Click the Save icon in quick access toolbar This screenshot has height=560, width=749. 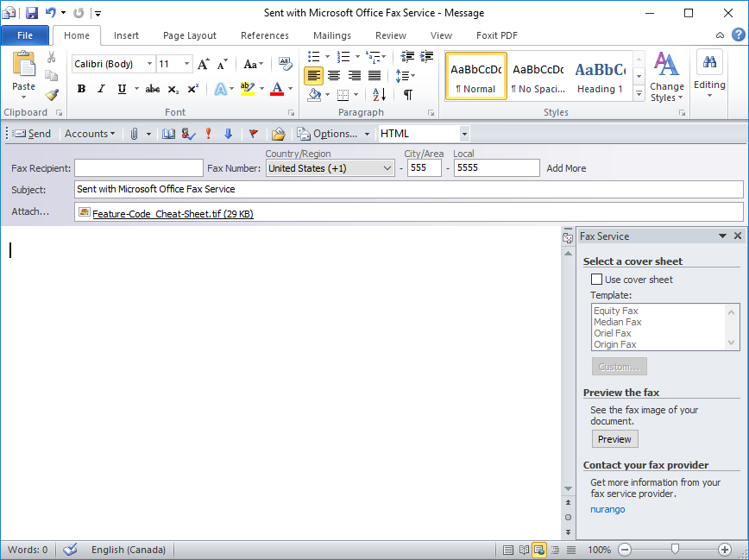click(32, 13)
